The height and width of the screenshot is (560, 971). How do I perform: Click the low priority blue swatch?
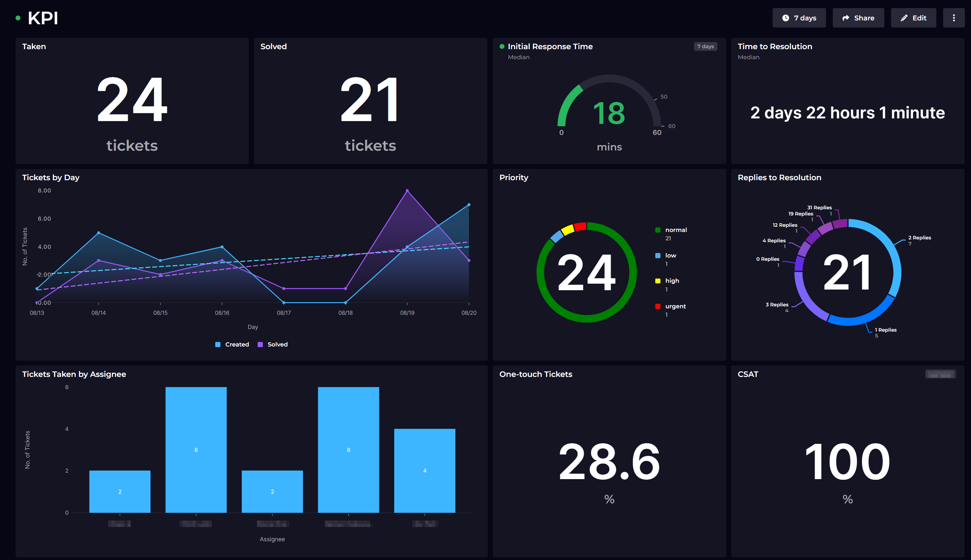coord(658,255)
